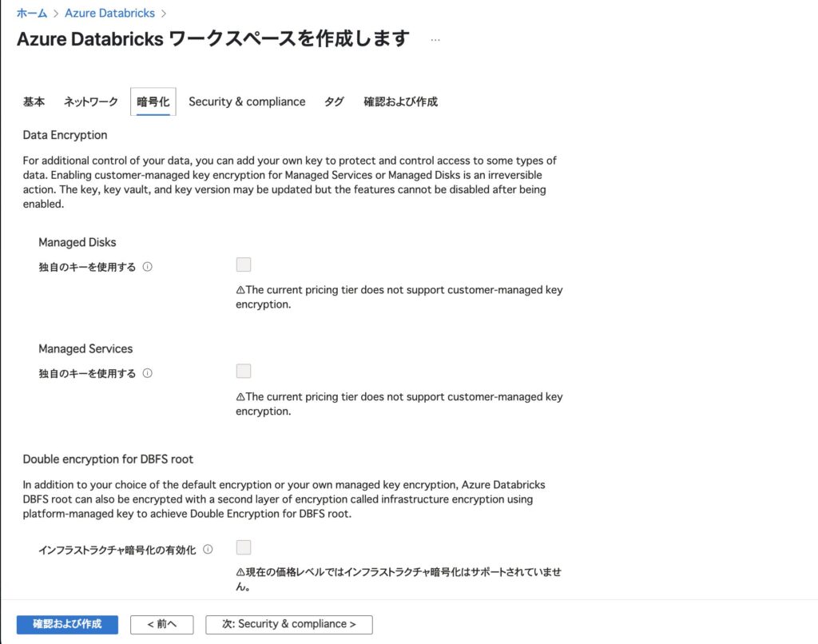Toggle Managed Services 独自のキーを使用する checkbox
The image size is (818, 644).
point(244,371)
